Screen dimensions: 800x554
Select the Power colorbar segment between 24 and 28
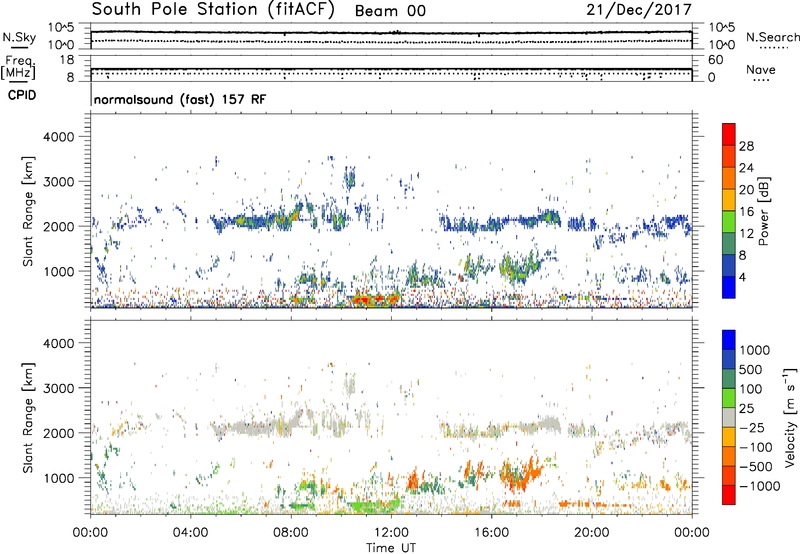point(729,157)
